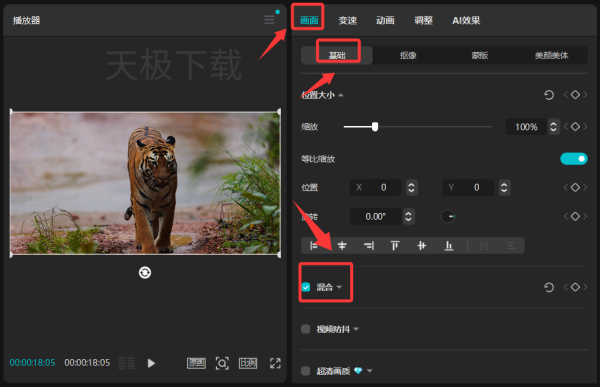The width and height of the screenshot is (600, 387).
Task: Expand the 混合 dropdown arrow
Action: click(x=339, y=287)
